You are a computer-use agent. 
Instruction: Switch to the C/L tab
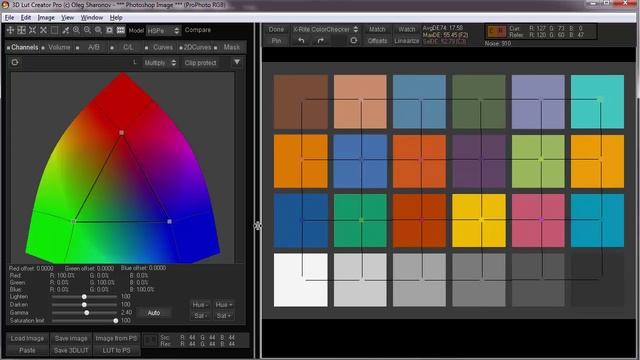(x=126, y=47)
